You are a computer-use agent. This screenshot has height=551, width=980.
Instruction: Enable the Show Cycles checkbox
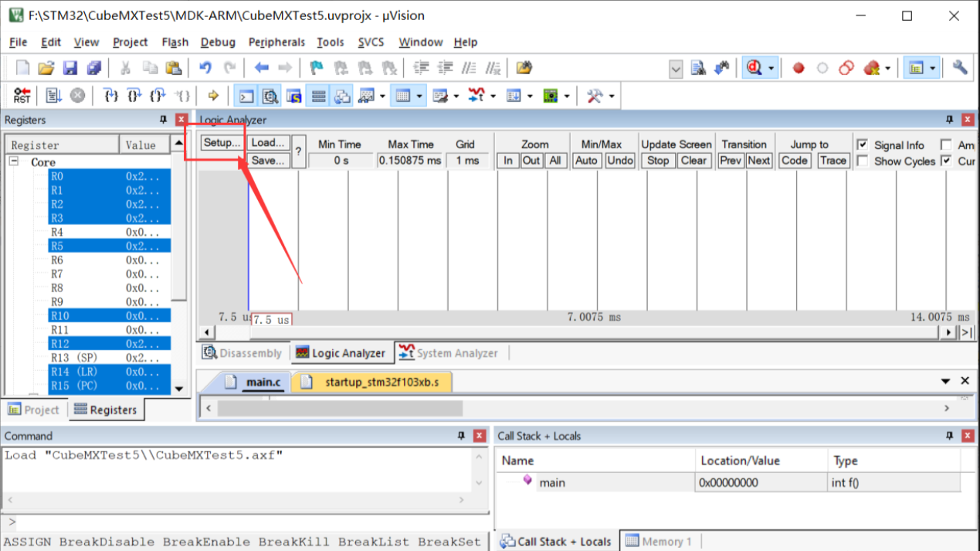pyautogui.click(x=863, y=161)
